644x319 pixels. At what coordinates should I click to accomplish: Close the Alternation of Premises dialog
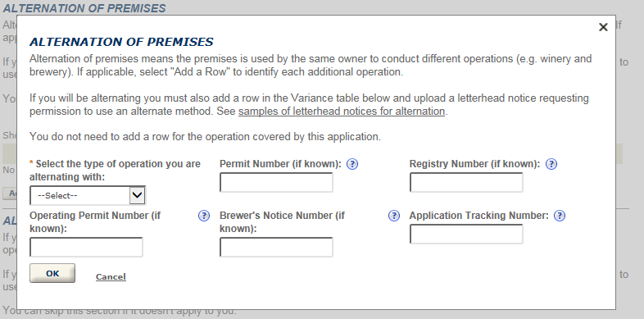[603, 27]
